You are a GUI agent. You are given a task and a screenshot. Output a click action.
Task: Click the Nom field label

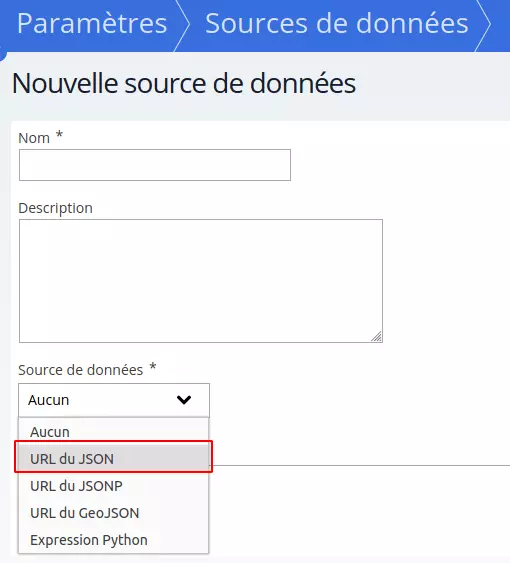[x=34, y=138]
